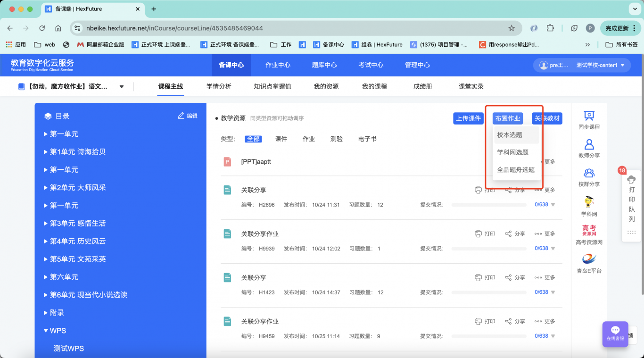Choose 全品题舟选题 from the dropdown menu
The width and height of the screenshot is (644, 358).
[x=516, y=170]
